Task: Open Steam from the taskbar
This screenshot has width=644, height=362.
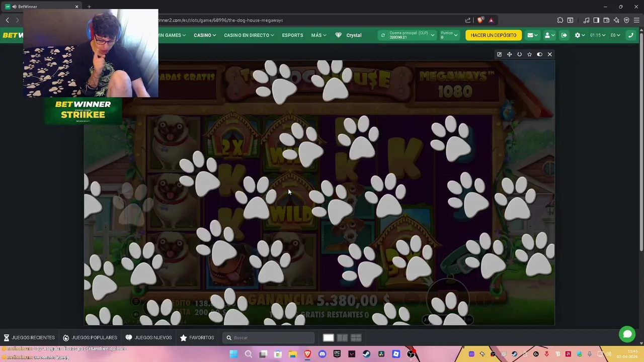Action: coord(366,354)
